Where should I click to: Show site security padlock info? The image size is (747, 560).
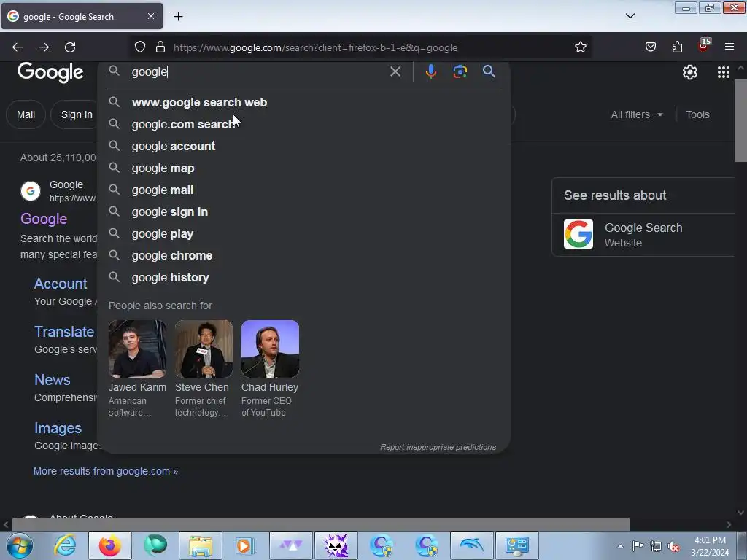pyautogui.click(x=160, y=47)
